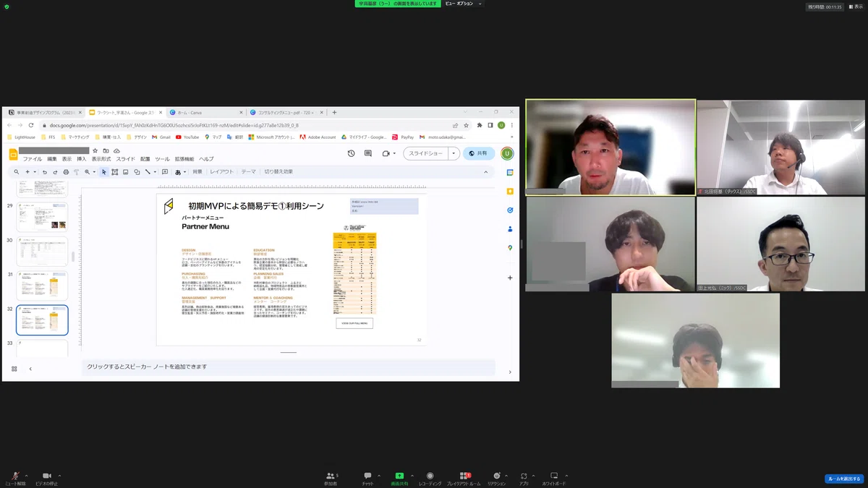Switch to the コンサルティングメニュー pdf tab
The height and width of the screenshot is (488, 868).
[286, 113]
